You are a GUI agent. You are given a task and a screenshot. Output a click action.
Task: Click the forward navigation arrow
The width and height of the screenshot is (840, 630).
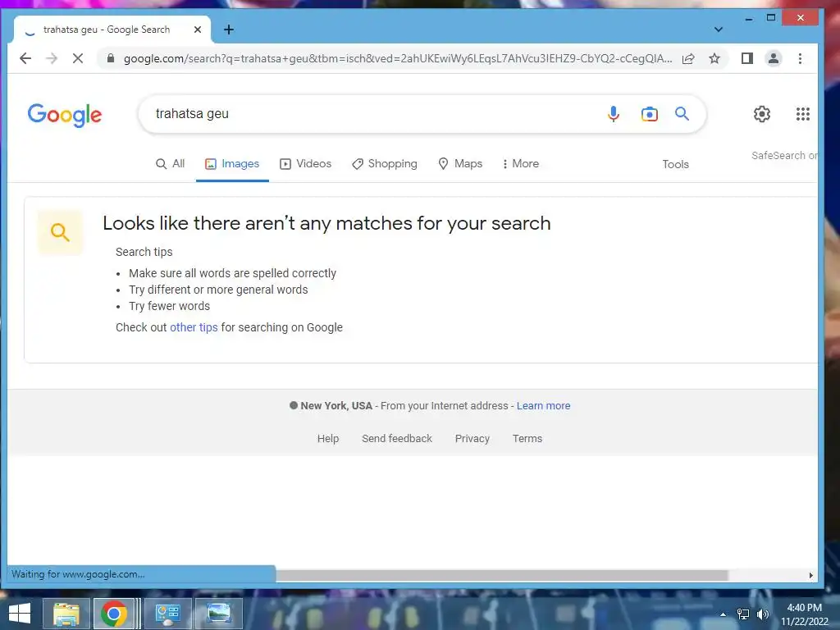point(52,58)
